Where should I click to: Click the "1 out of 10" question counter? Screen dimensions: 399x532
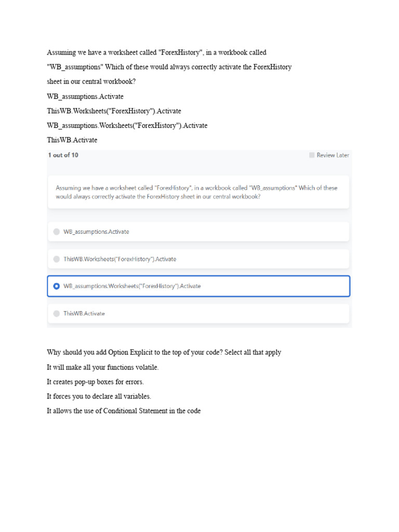coord(63,155)
